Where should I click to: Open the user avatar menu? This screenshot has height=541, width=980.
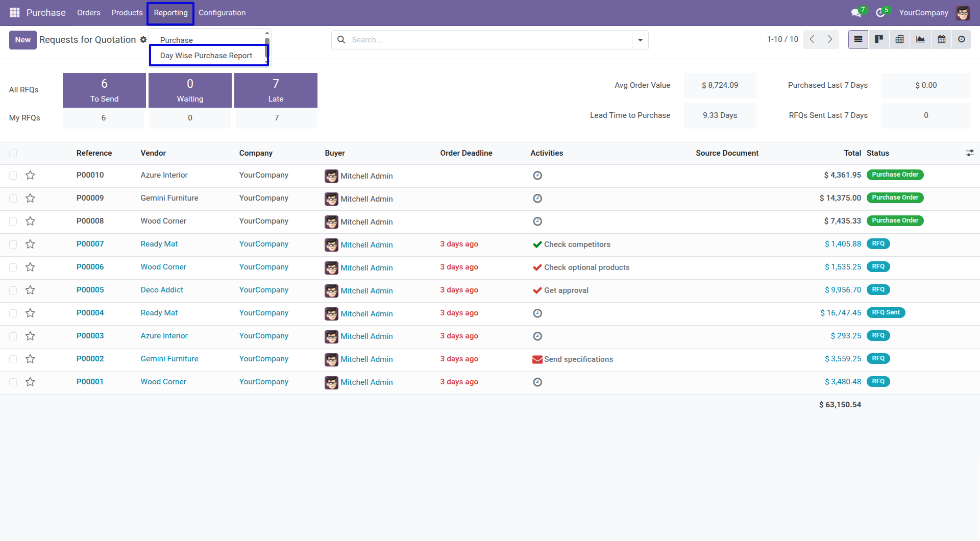tap(963, 13)
